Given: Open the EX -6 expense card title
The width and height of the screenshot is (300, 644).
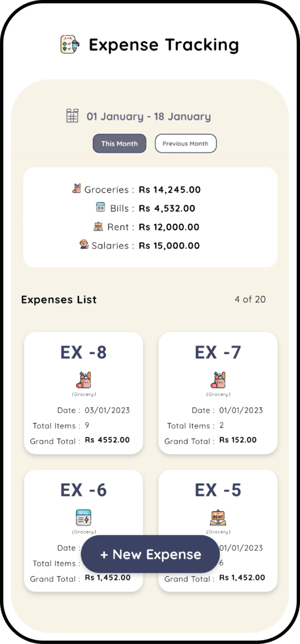Looking at the screenshot, I should pos(84,490).
